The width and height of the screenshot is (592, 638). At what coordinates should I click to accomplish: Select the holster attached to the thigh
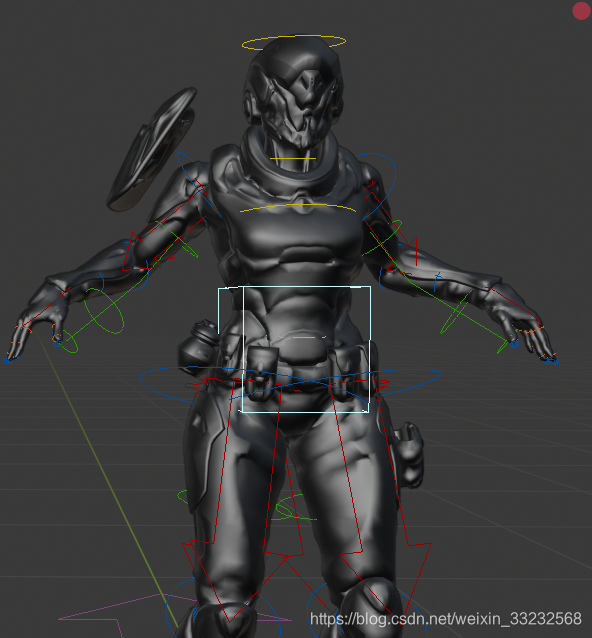coord(408,454)
